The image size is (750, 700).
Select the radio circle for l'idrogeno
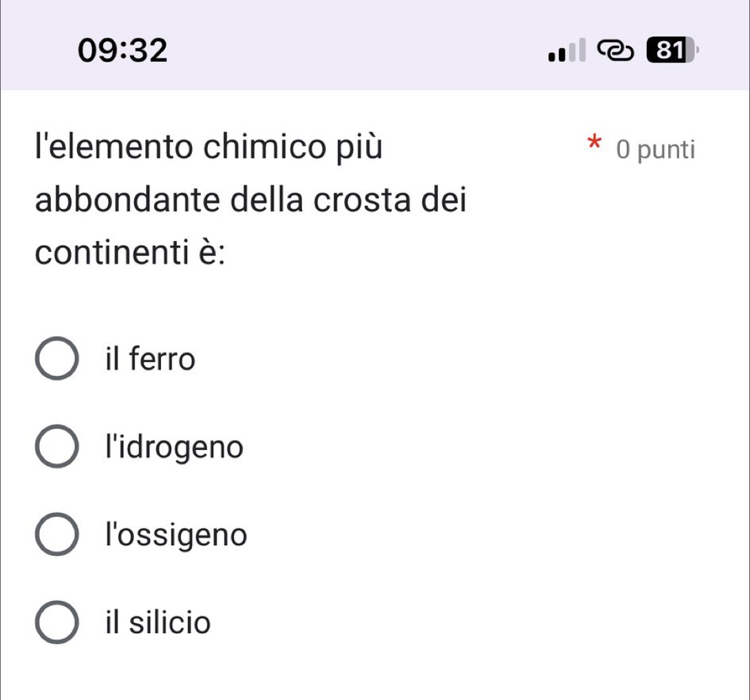pos(56,447)
